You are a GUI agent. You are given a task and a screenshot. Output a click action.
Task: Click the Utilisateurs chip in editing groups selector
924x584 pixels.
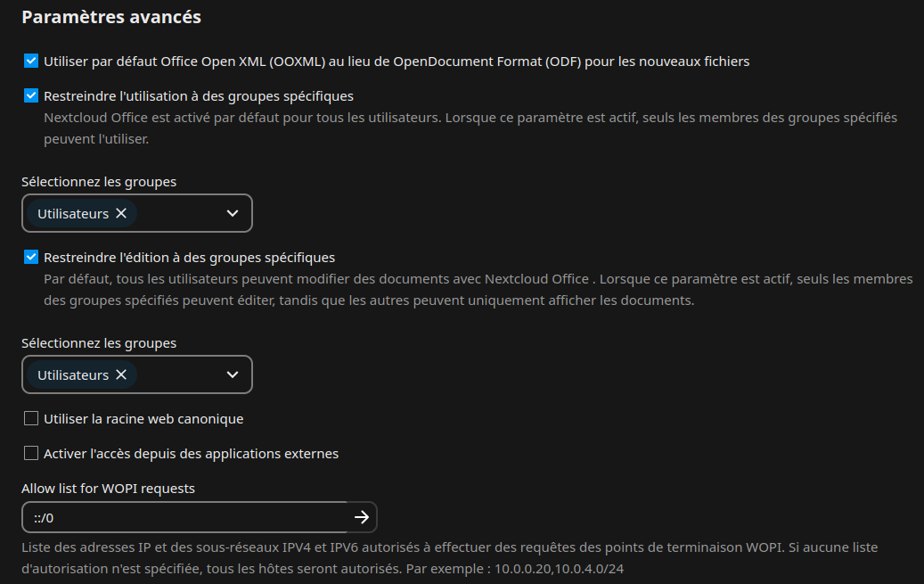click(73, 375)
